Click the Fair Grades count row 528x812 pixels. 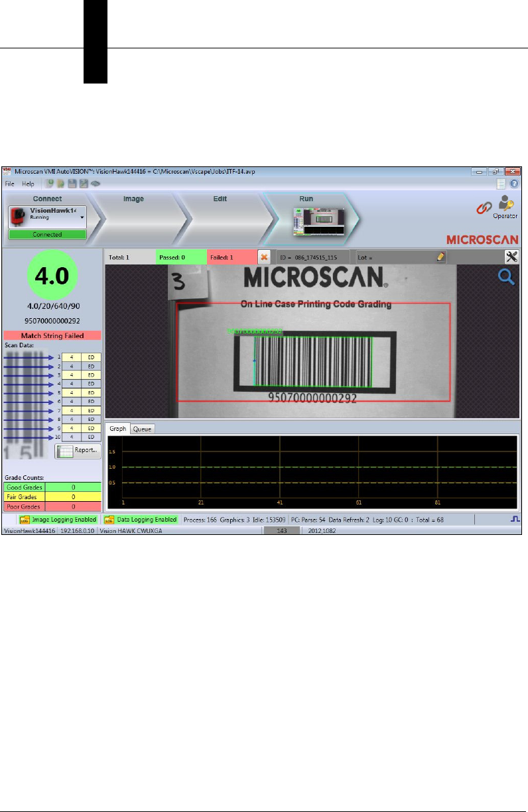[x=52, y=496]
